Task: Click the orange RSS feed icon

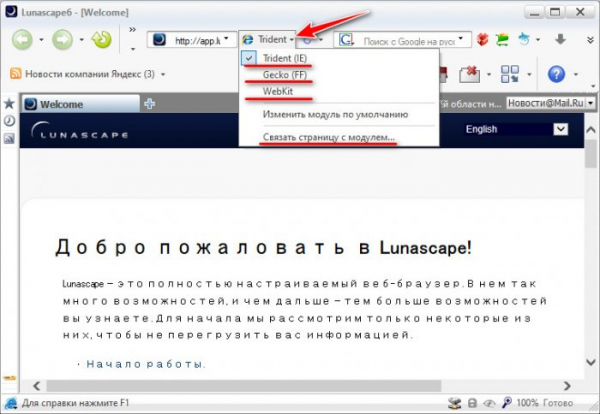Action: point(16,73)
